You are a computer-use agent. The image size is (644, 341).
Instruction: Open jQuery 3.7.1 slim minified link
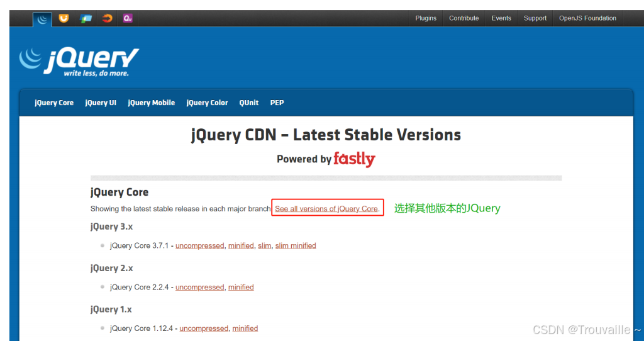point(296,246)
